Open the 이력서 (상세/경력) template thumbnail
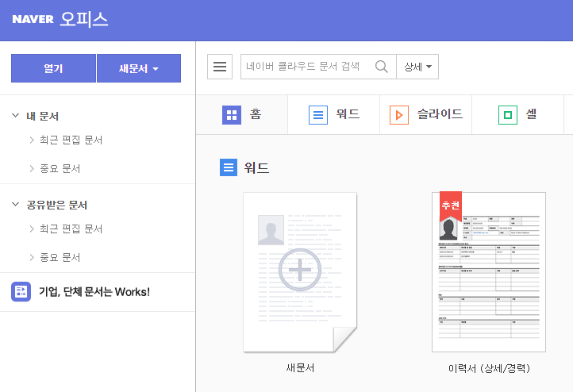 click(x=489, y=272)
